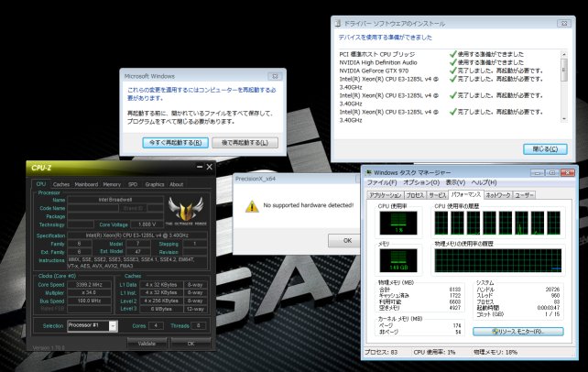Minimize the Task Manager window
Image resolution: width=588 pixels, height=372 pixels.
(538, 172)
